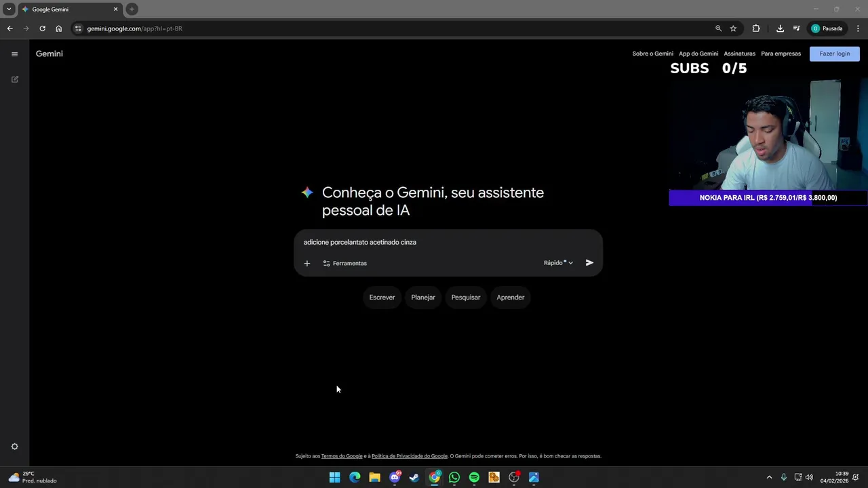Open the Windows Start menu
868x488 pixels.
[334, 477]
